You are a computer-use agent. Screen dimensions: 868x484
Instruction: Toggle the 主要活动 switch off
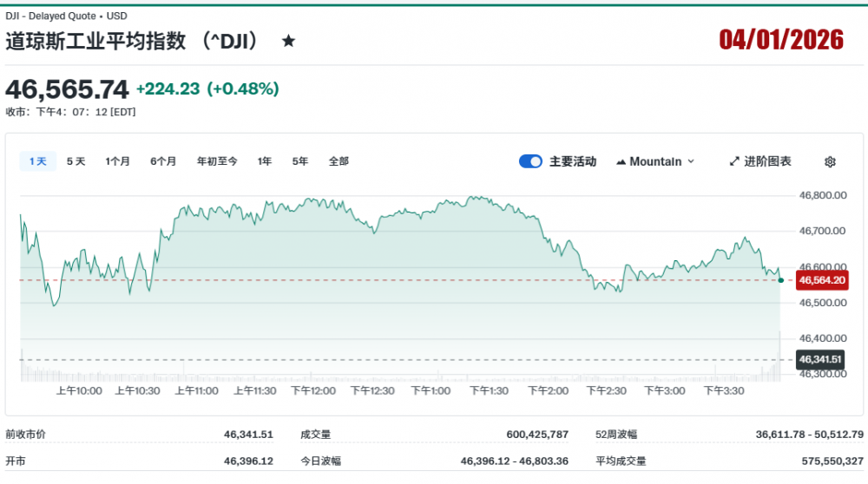[530, 161]
